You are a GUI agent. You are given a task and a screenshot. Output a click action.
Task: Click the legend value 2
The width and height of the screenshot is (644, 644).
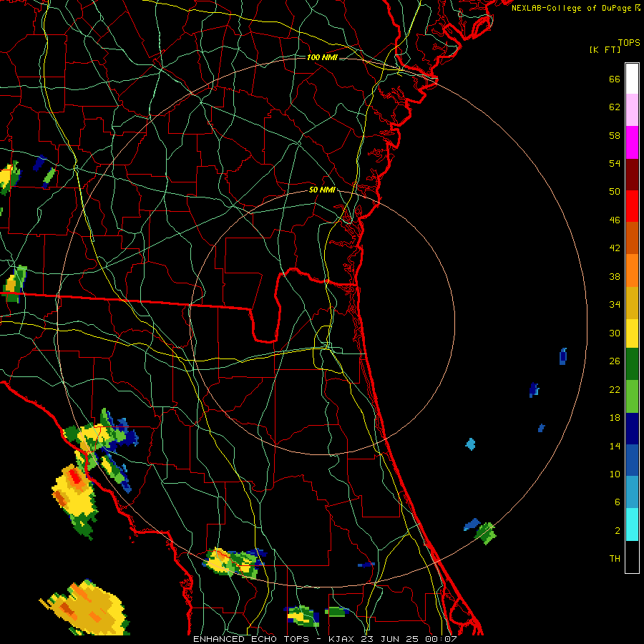pos(618,531)
